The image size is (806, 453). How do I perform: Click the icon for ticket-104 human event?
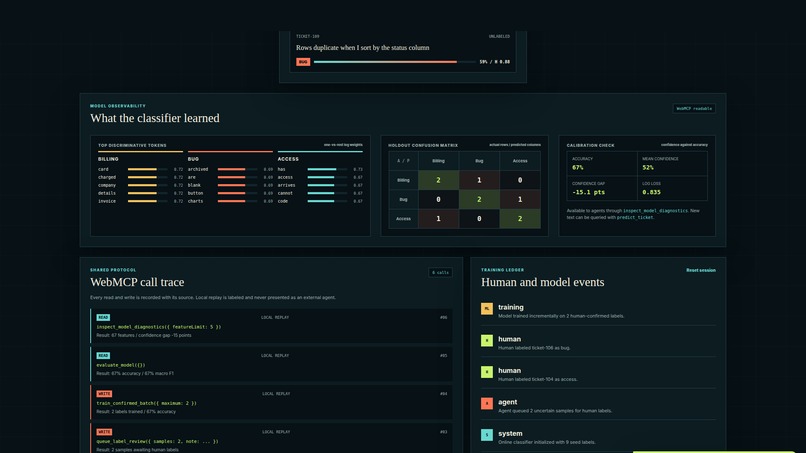pyautogui.click(x=487, y=372)
